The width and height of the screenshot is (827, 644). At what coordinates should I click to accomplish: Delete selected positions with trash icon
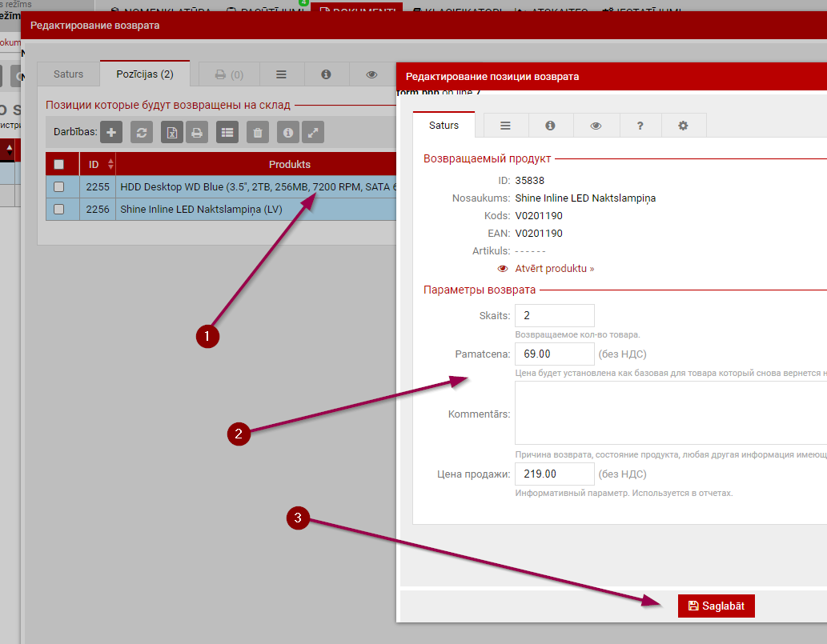point(257,133)
